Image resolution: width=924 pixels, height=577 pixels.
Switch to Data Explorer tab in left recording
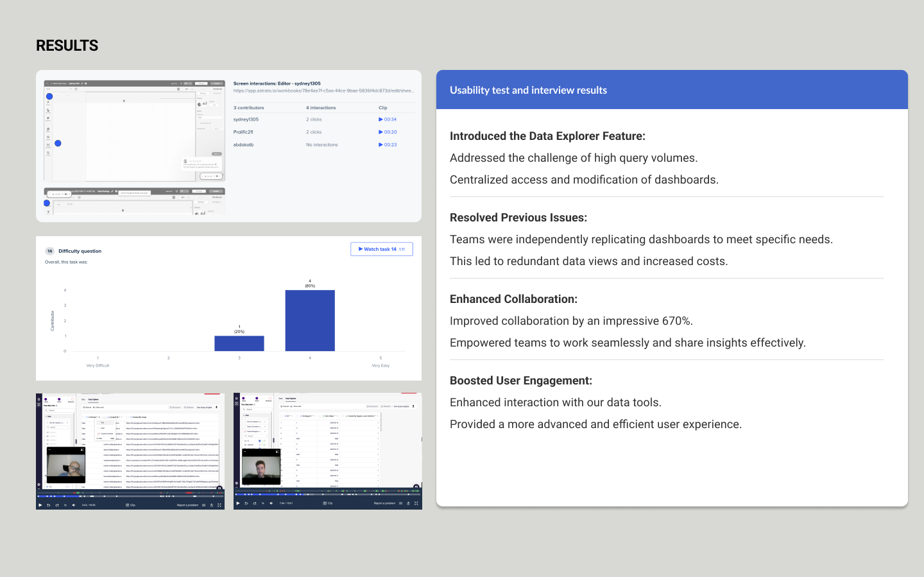coord(93,399)
